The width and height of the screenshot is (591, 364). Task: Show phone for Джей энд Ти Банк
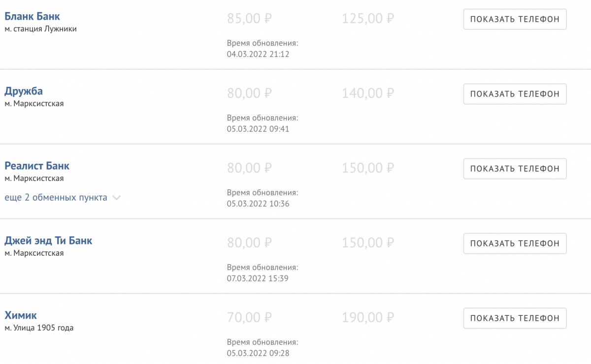(515, 243)
